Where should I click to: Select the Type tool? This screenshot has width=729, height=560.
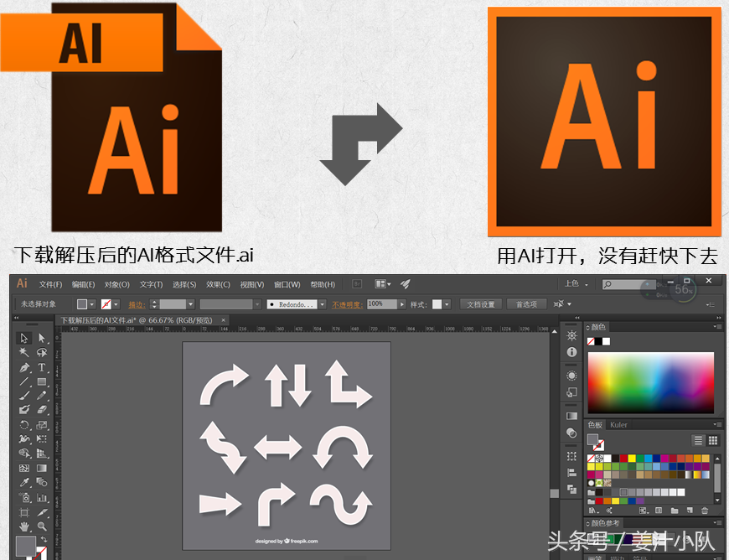41,367
